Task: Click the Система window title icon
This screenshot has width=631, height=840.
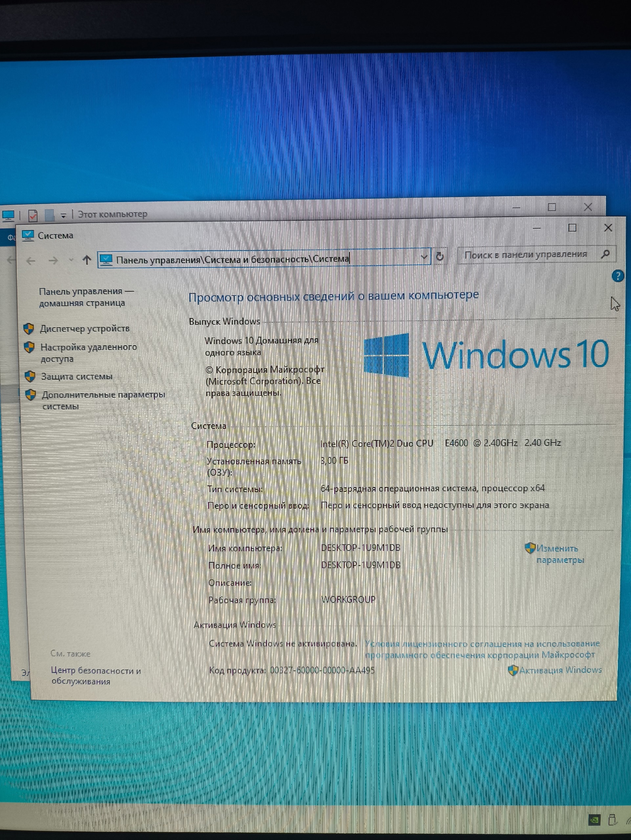Action: pos(28,236)
